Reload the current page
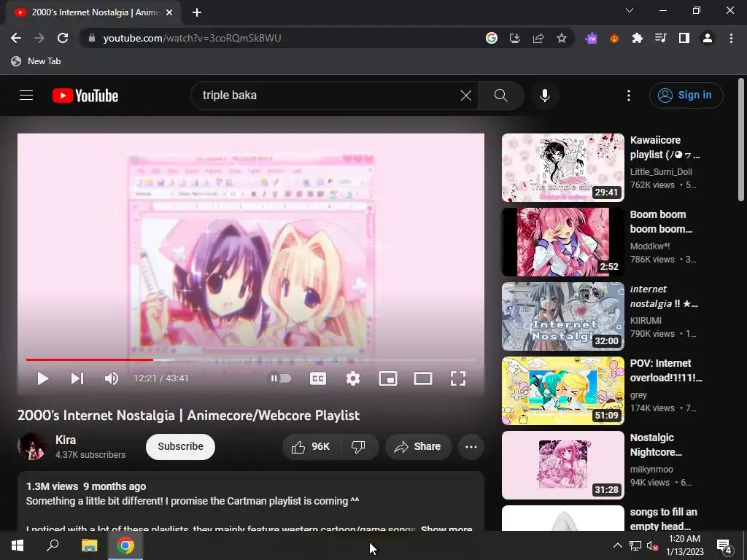This screenshot has width=747, height=560. coord(63,38)
